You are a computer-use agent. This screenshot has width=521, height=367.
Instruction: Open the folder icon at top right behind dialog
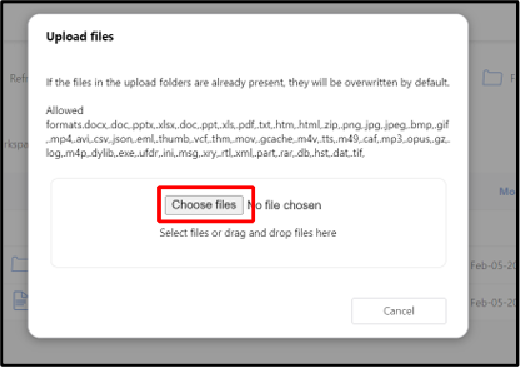pos(492,78)
